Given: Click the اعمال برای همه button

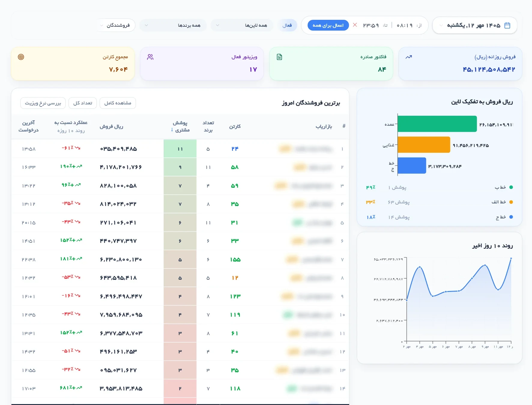Looking at the screenshot, I should point(328,25).
